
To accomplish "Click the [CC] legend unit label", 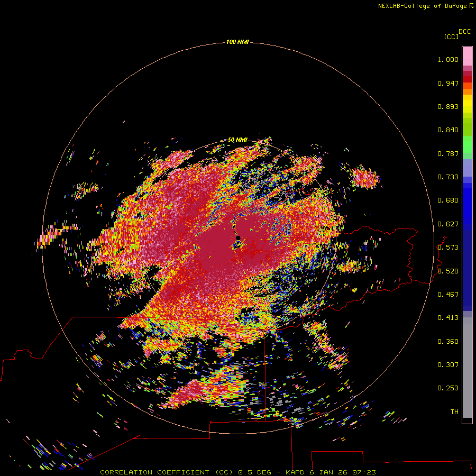I will point(451,36).
